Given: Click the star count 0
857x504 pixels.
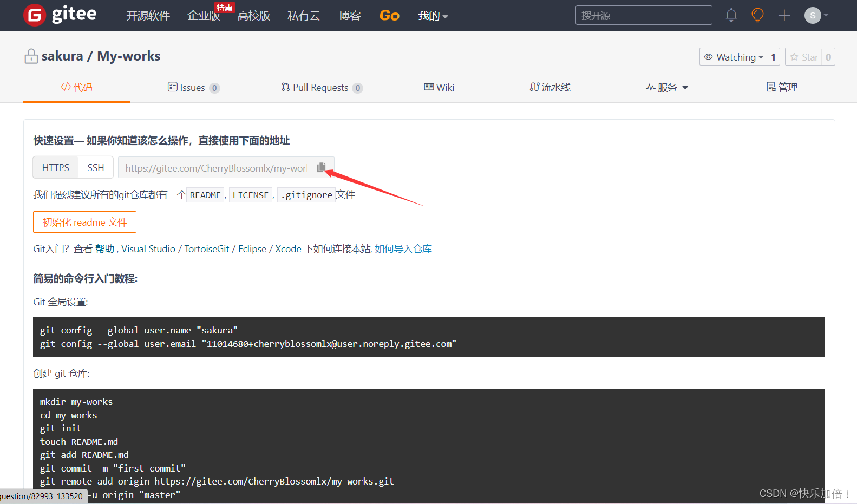Looking at the screenshot, I should pyautogui.click(x=828, y=57).
